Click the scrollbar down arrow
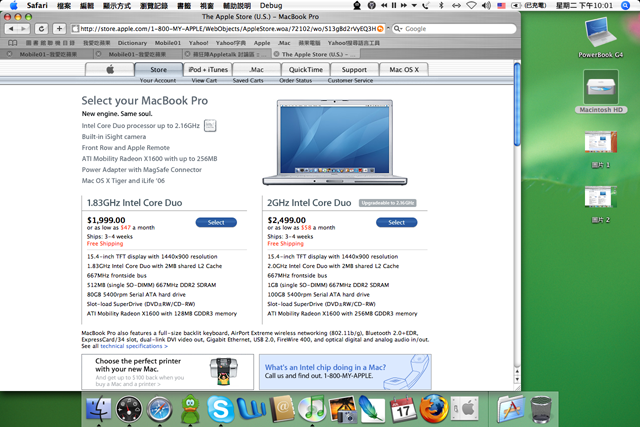The width and height of the screenshot is (640, 427). point(517,379)
